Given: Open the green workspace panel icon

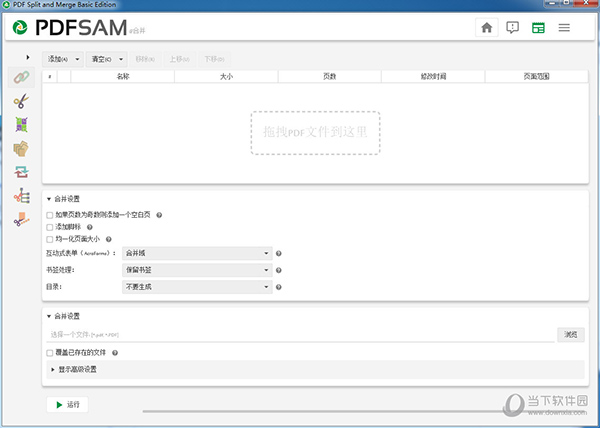Looking at the screenshot, I should point(538,28).
